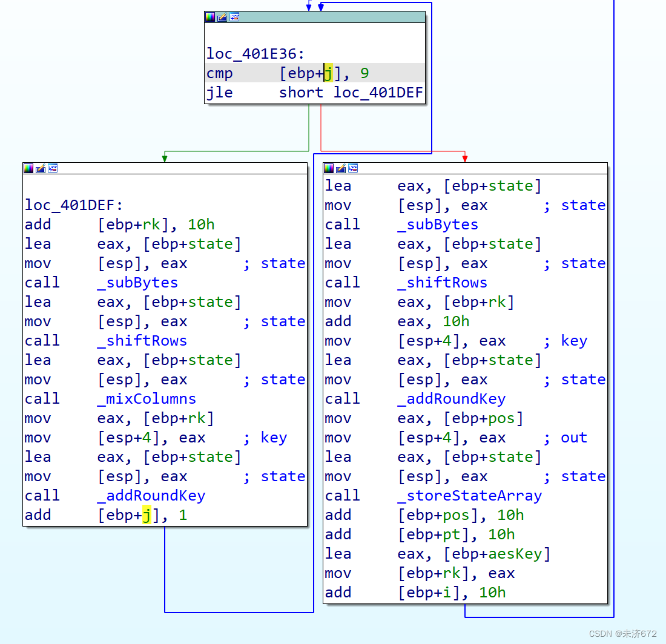Click 'add eax, 10h' instruction
Screen dimensions: 666x644
point(397,321)
